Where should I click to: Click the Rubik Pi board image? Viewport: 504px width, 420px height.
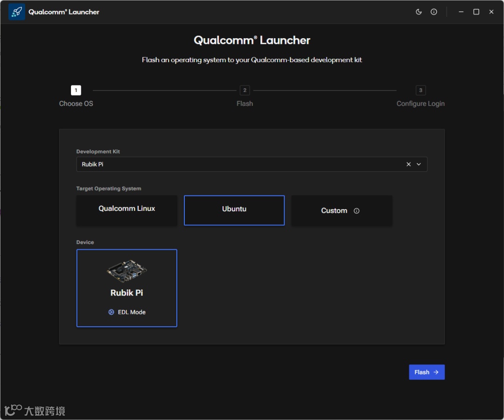(126, 271)
